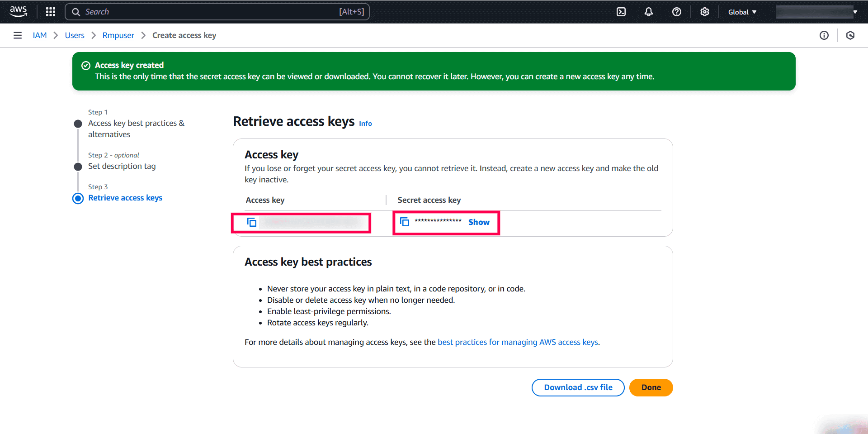Copy the secret access key

(x=405, y=222)
